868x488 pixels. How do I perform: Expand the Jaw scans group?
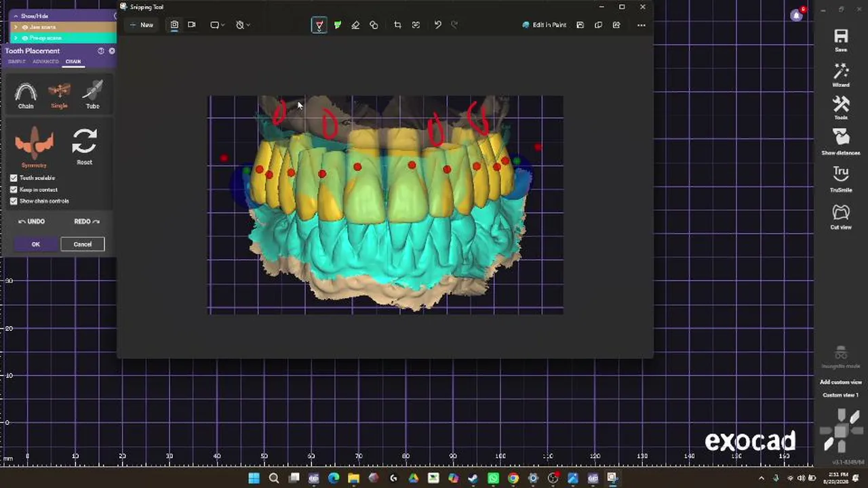16,27
